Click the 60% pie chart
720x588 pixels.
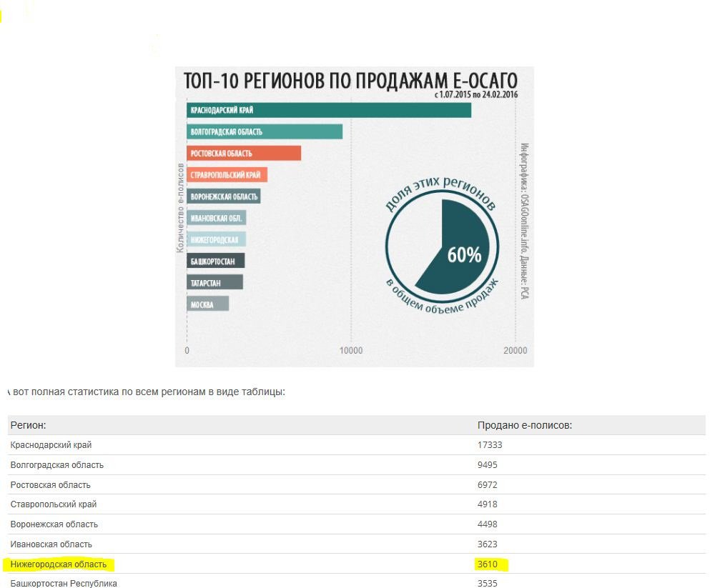(442, 246)
